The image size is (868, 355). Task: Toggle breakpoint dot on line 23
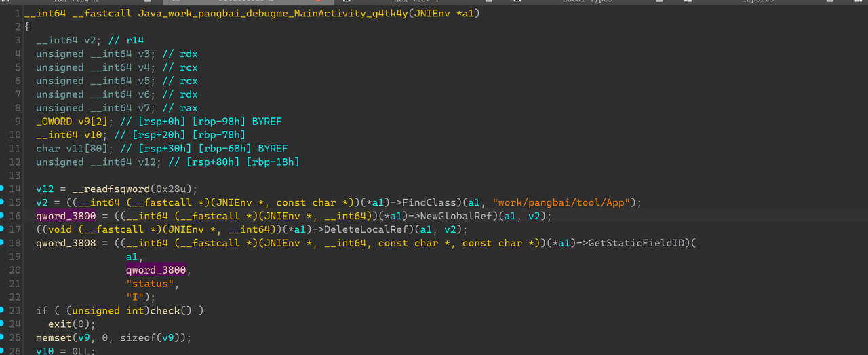tap(3, 310)
